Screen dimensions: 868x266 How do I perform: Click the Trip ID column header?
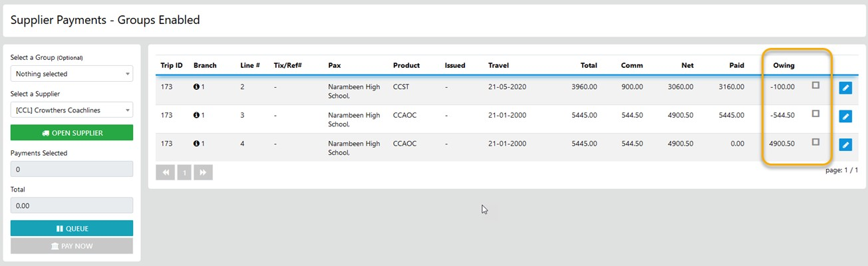[x=172, y=65]
